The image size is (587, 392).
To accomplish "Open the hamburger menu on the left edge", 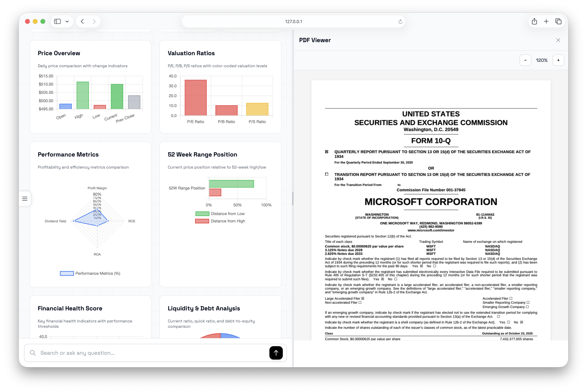I will pos(25,199).
